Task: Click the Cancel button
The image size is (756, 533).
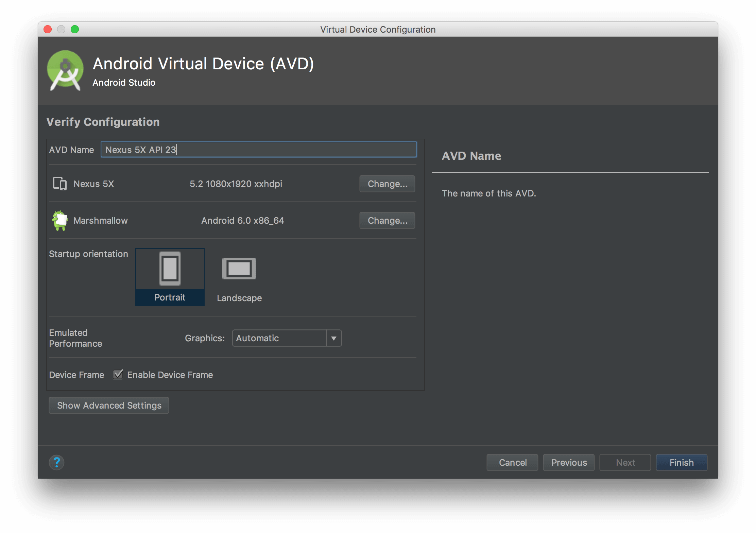Action: click(512, 462)
